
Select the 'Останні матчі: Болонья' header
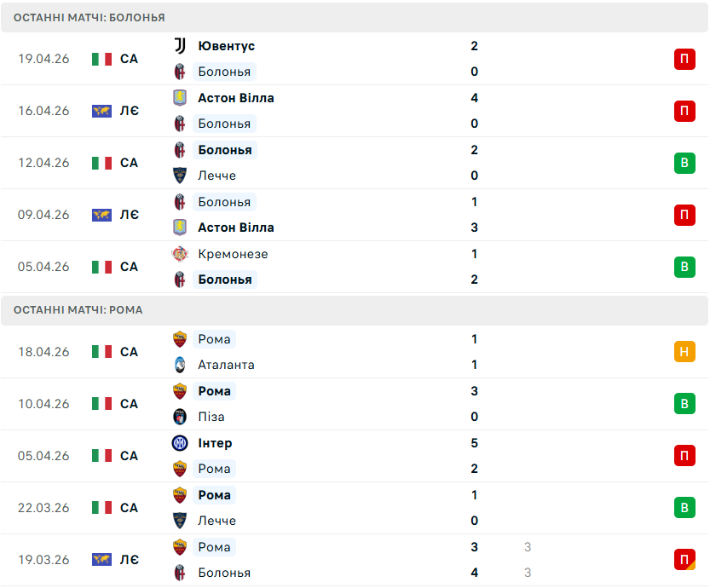pos(355,18)
